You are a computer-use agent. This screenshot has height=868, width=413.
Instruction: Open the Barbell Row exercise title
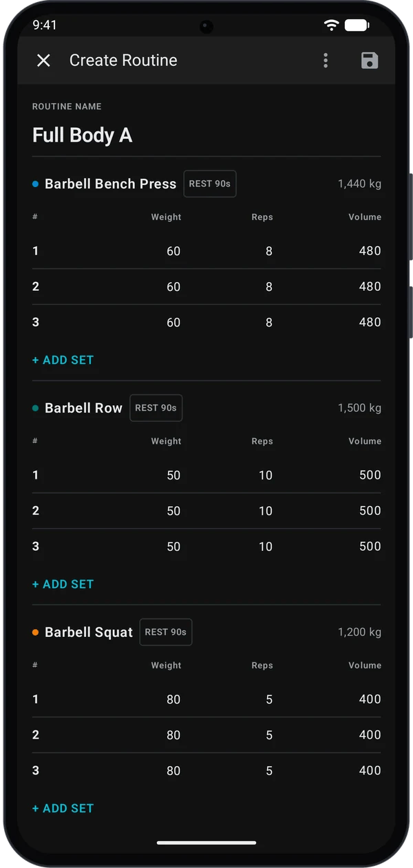83,408
